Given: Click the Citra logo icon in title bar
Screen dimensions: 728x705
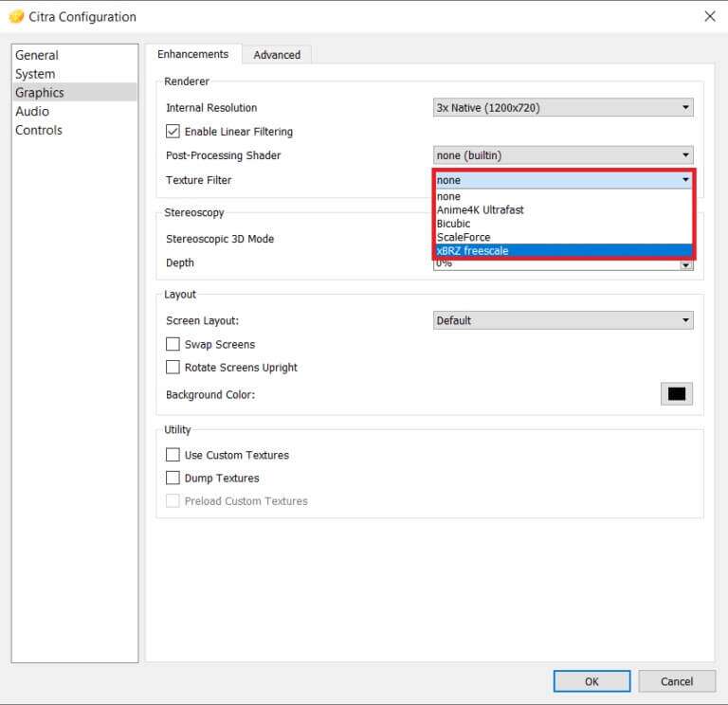Looking at the screenshot, I should tap(16, 17).
